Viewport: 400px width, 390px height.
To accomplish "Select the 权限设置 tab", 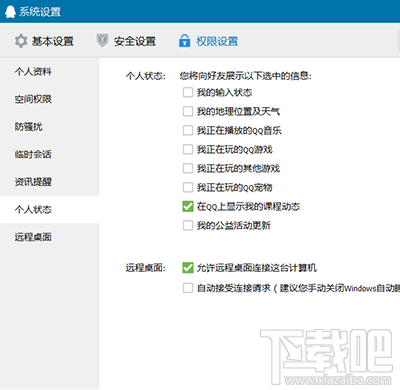I will pyautogui.click(x=208, y=41).
